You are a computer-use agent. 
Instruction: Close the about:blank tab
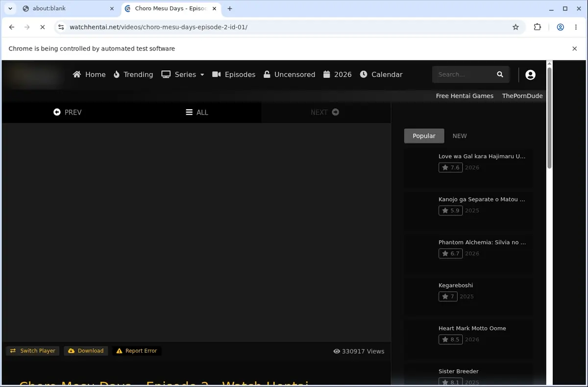coord(112,8)
